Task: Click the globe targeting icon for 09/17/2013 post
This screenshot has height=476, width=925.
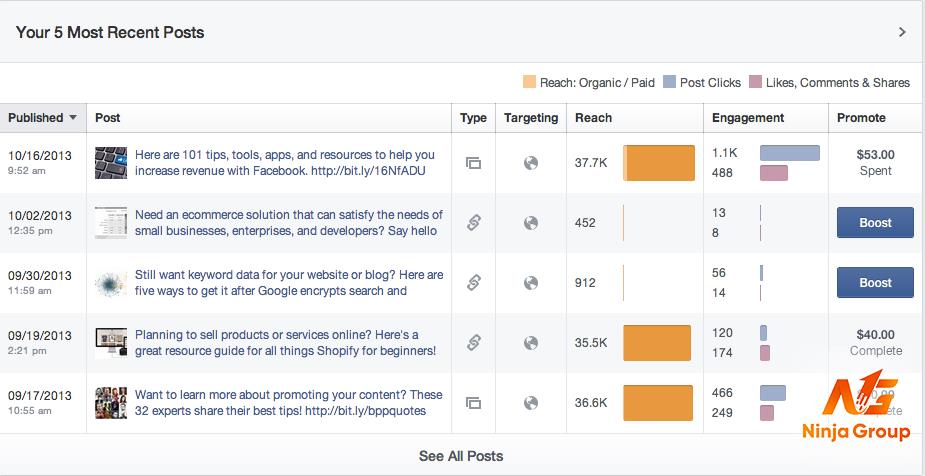Action: (531, 403)
